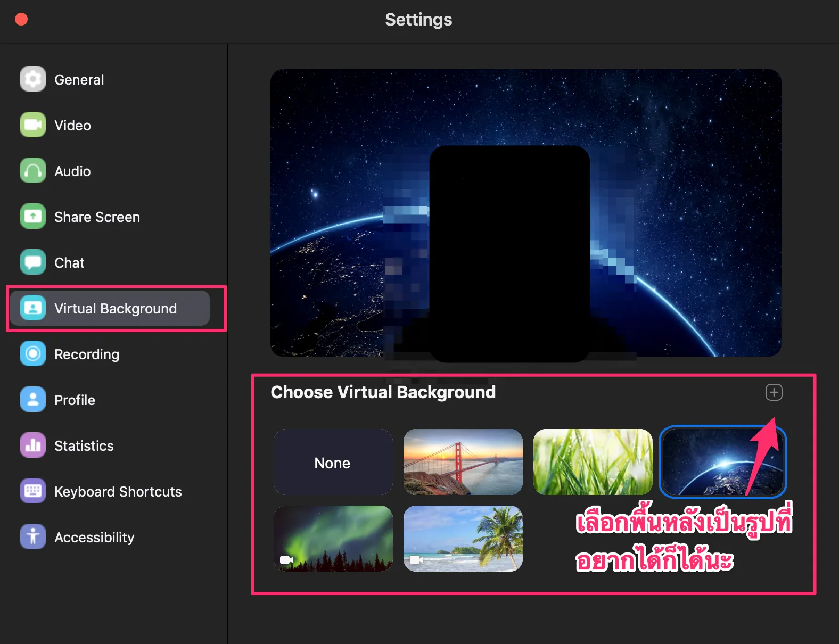Image resolution: width=839 pixels, height=644 pixels.
Task: Add a new virtual background image
Action: coord(774,392)
